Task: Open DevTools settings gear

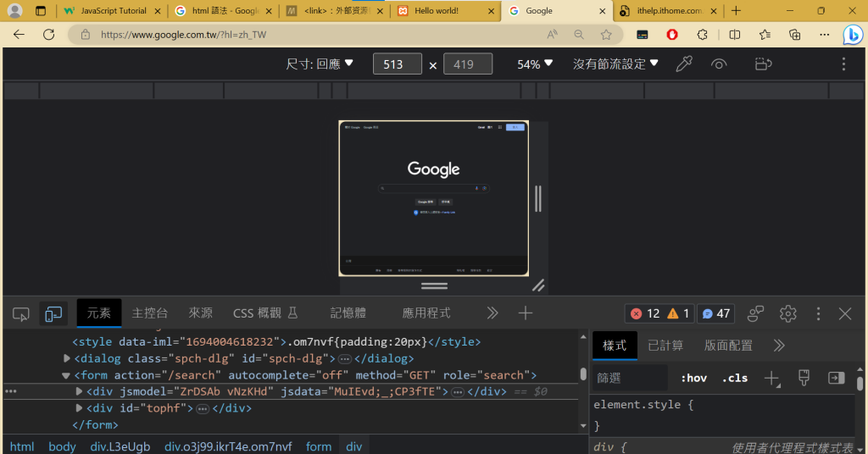Action: pyautogui.click(x=787, y=313)
